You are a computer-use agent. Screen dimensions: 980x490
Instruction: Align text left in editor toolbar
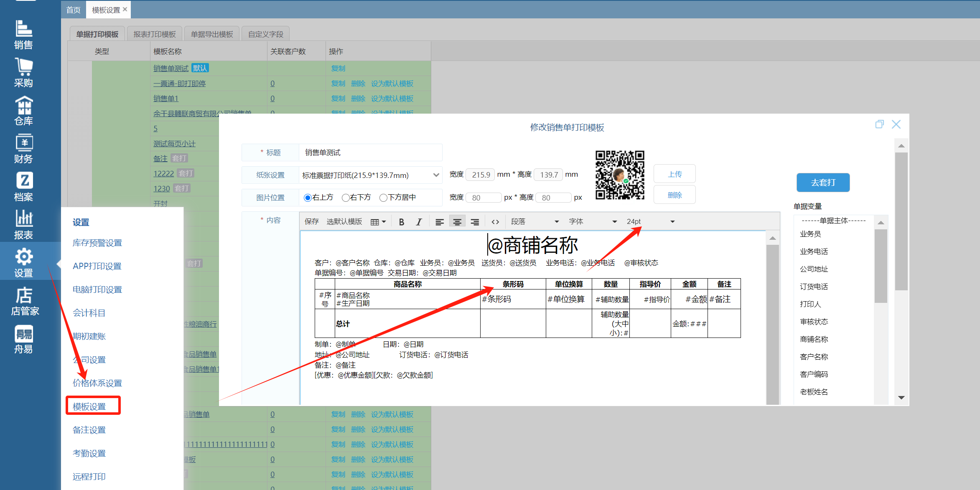pos(439,222)
